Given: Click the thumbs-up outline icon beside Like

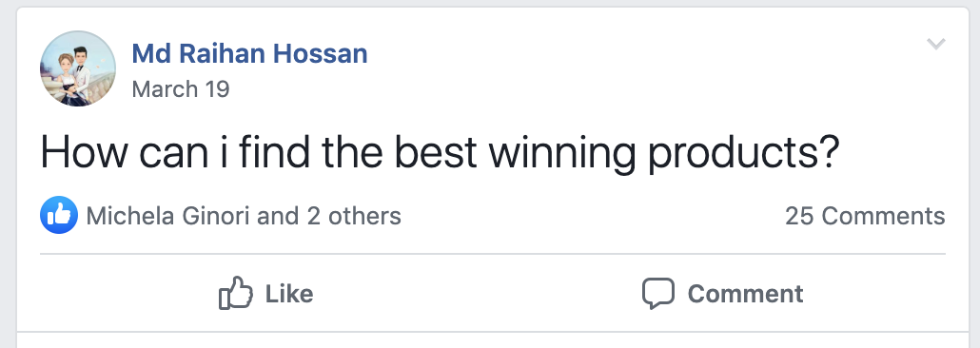Looking at the screenshot, I should click(x=236, y=293).
